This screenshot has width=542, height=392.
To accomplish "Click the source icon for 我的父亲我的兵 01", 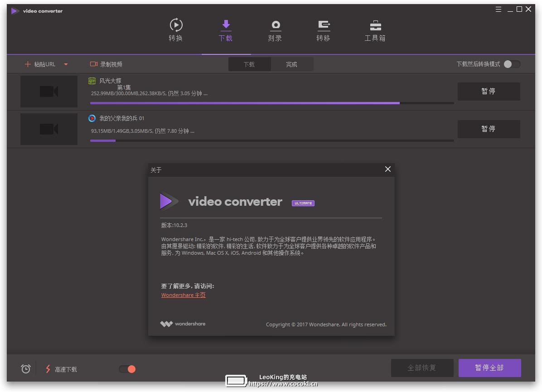I will click(92, 118).
